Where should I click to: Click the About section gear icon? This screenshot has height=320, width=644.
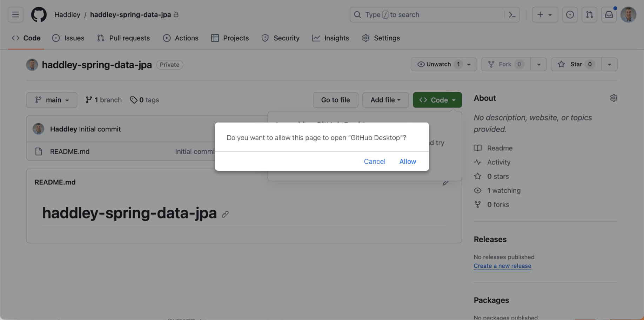(613, 98)
